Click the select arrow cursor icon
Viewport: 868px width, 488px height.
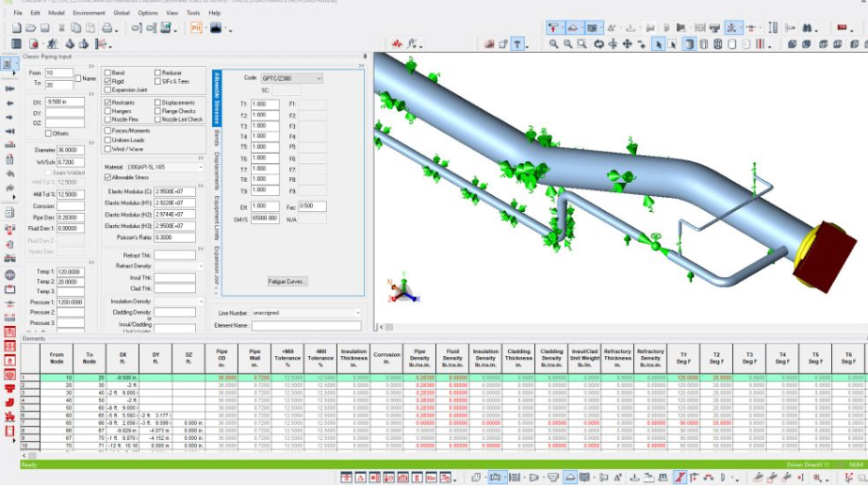tap(659, 43)
